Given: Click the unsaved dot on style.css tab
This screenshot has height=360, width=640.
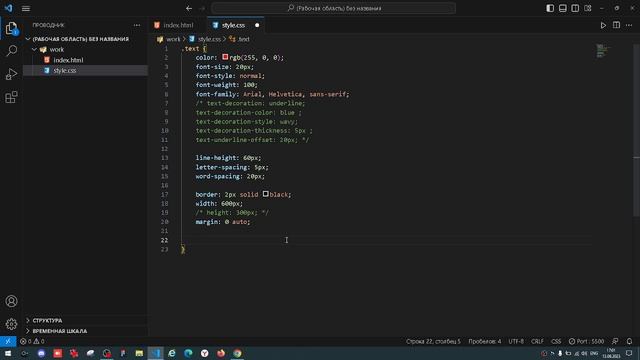Looking at the screenshot, I should [257, 25].
